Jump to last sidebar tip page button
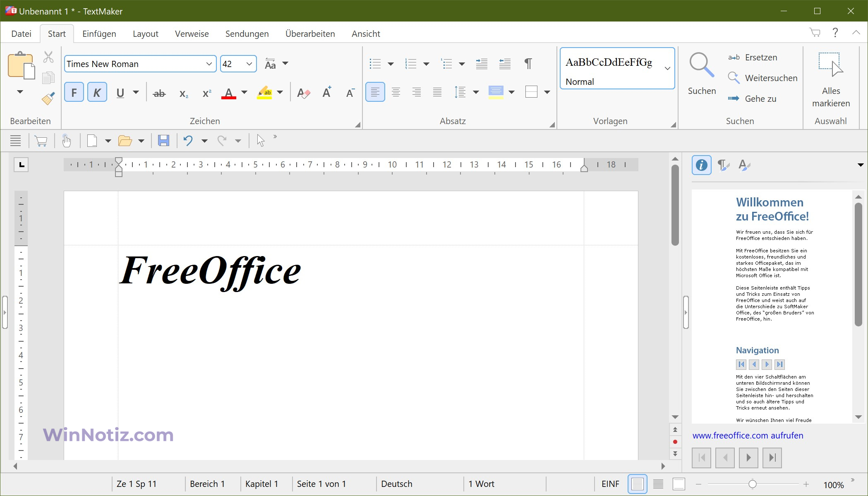Screen dimensions: 868x496 click(772, 458)
